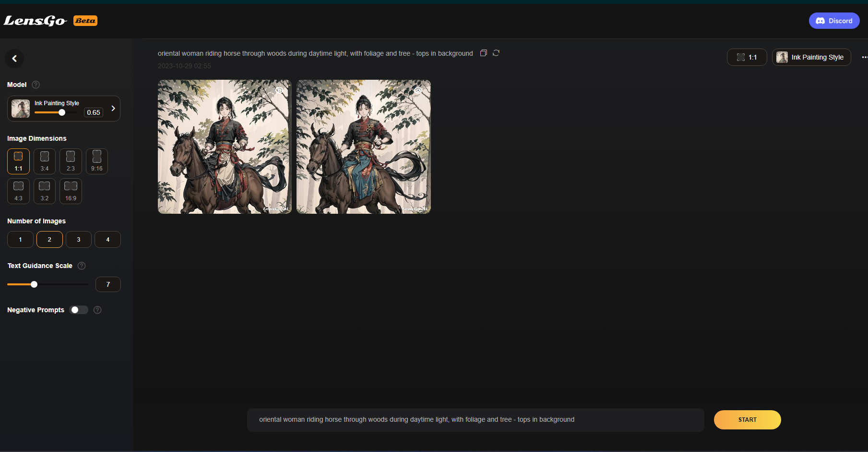Click the Negative Prompts label
This screenshot has width=868, height=452.
[x=36, y=310]
